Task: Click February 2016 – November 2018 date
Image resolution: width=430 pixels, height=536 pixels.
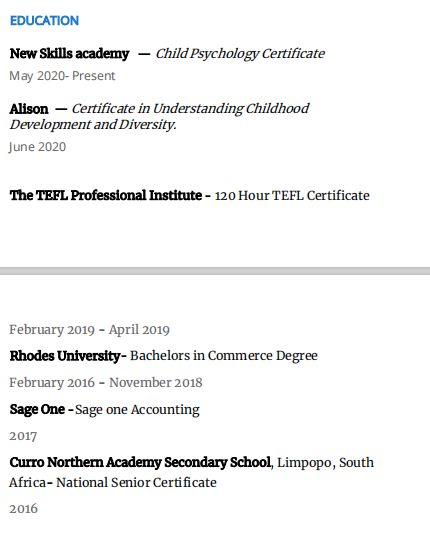Action: tap(106, 383)
